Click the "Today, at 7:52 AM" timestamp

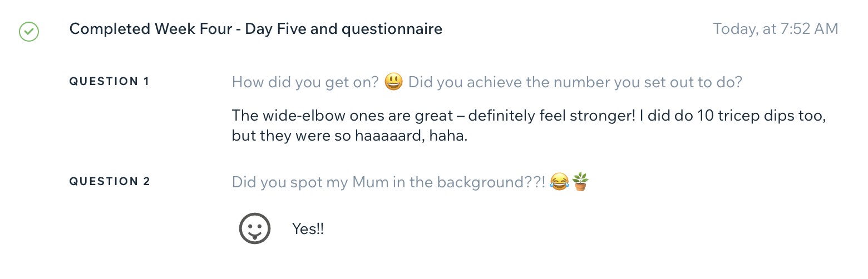click(x=775, y=29)
